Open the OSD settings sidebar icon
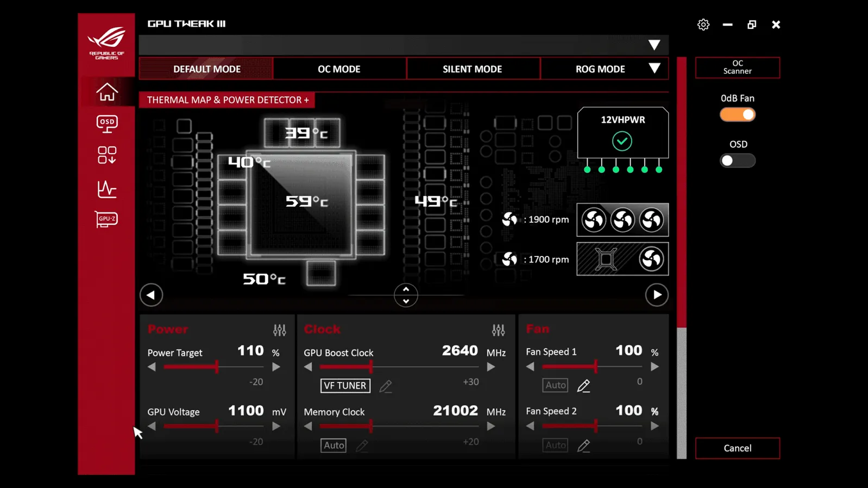The height and width of the screenshot is (488, 868). (107, 124)
